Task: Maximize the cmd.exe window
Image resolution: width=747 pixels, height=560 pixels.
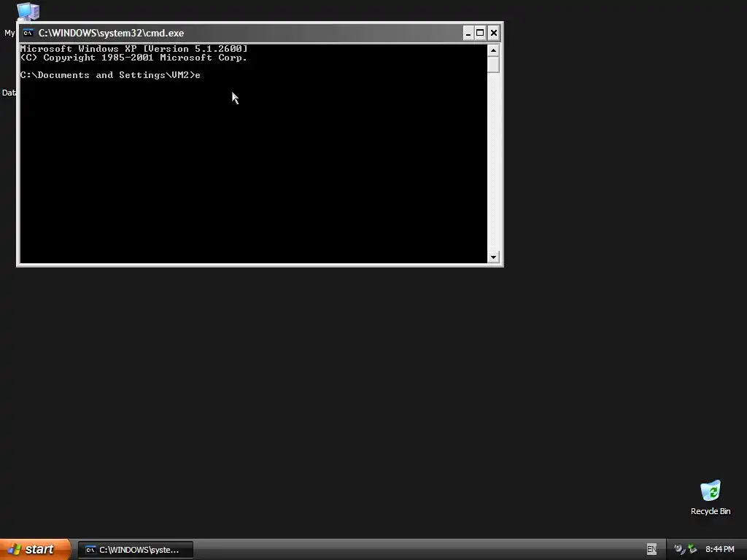Action: [x=480, y=33]
